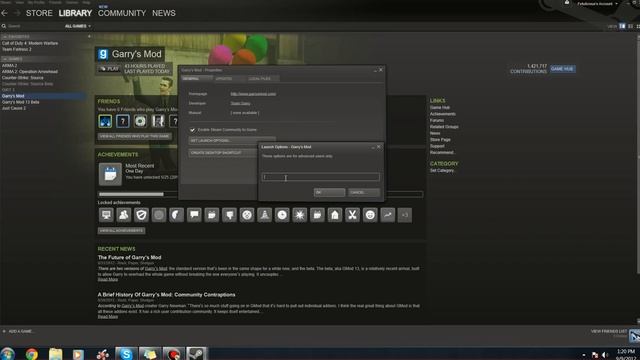Go back with the left arrow
This screenshot has height=360, width=640.
coord(4,13)
